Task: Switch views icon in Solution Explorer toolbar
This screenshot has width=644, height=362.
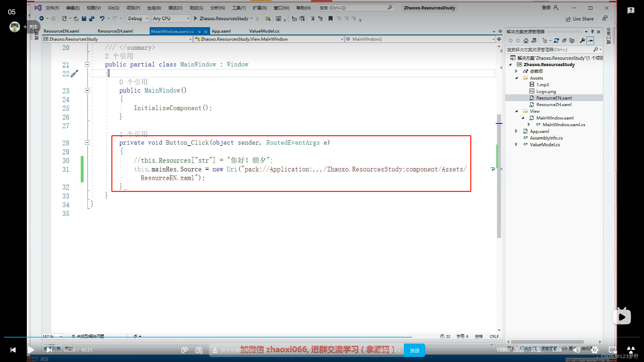Action: click(x=534, y=41)
